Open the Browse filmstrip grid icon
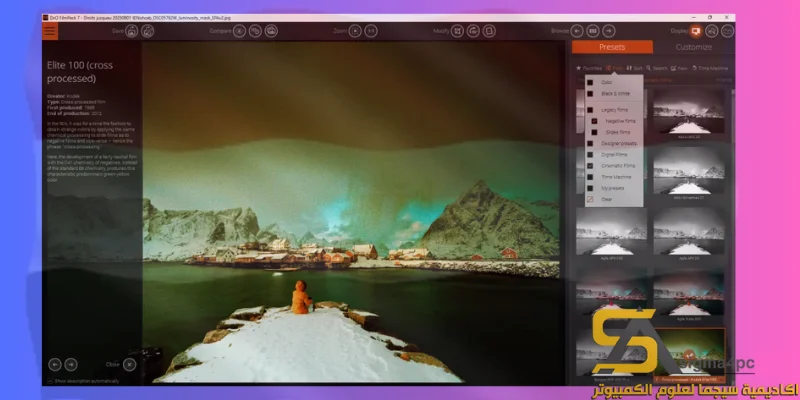Image resolution: width=800 pixels, height=400 pixels. click(x=592, y=31)
